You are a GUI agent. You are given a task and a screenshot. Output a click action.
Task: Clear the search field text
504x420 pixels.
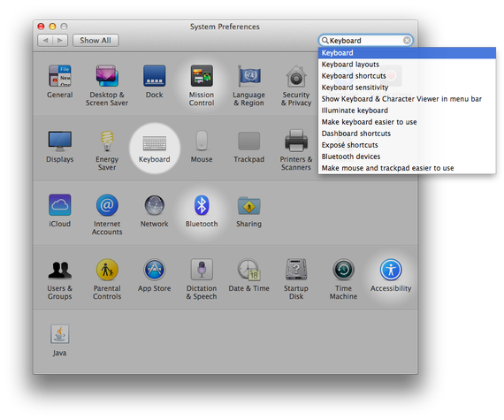407,41
